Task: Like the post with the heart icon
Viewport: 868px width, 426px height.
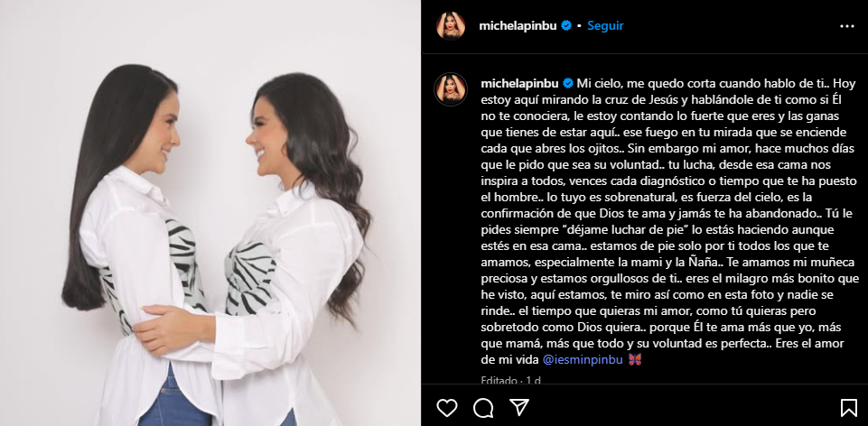Action: click(x=447, y=408)
